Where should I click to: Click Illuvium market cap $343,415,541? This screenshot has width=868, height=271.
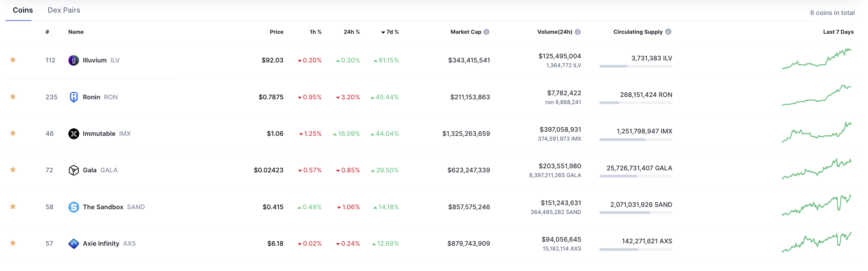click(x=469, y=60)
